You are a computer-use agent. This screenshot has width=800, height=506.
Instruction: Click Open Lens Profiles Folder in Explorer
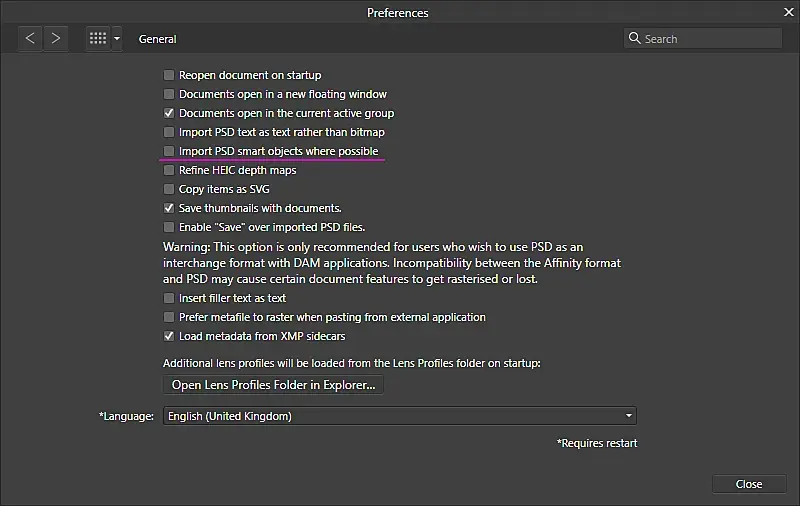tap(273, 384)
